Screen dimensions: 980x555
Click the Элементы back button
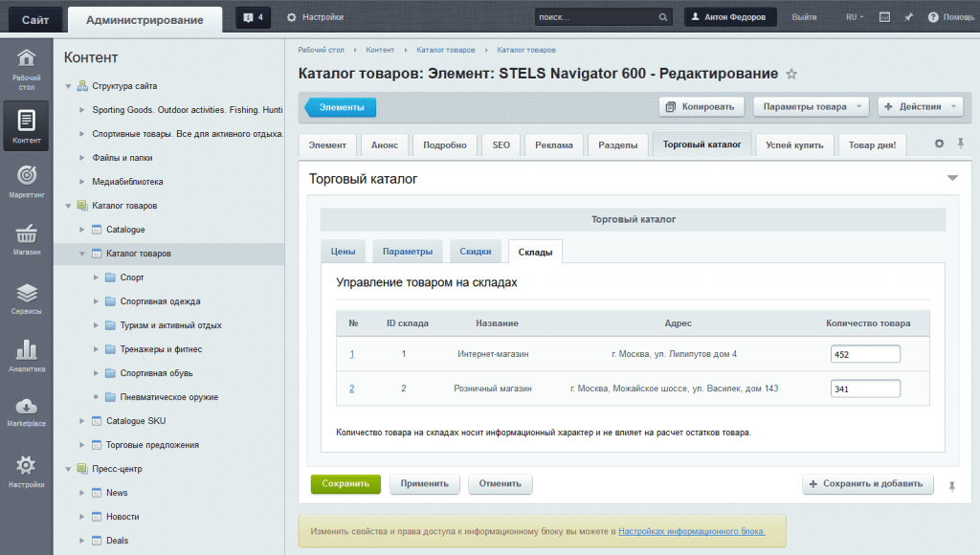tap(341, 107)
